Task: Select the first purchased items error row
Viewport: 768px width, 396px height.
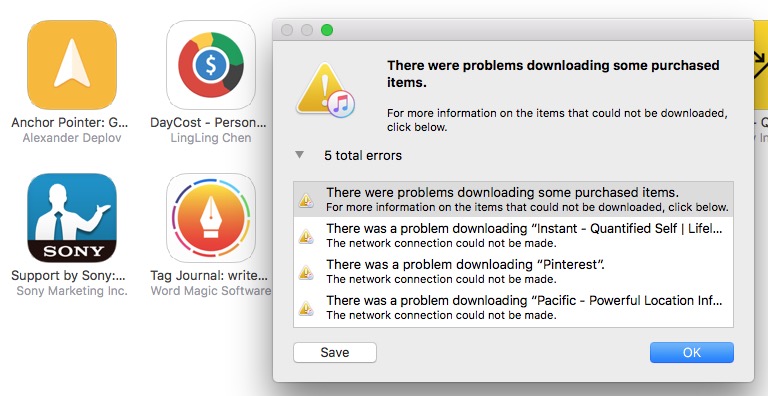Action: (513, 199)
